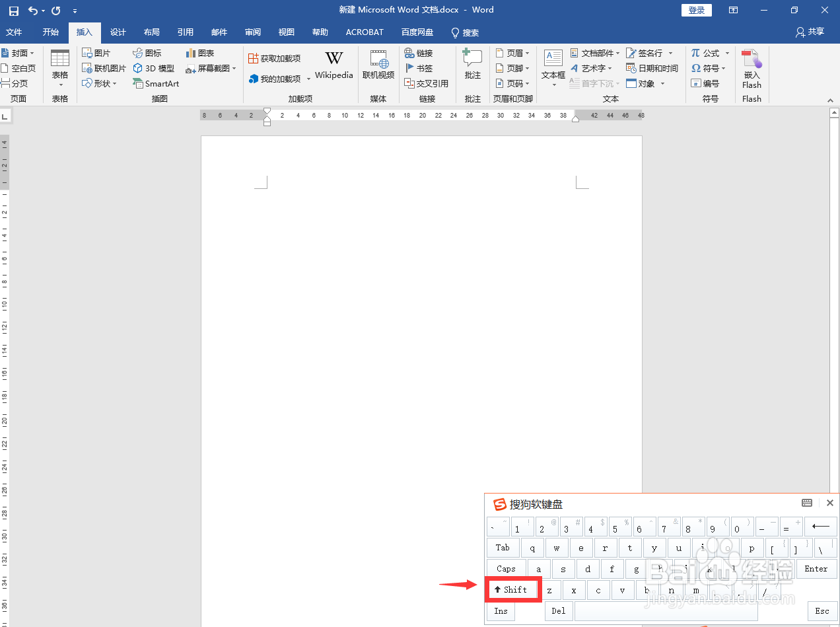Insert date and time with 日期和时间

coord(652,68)
